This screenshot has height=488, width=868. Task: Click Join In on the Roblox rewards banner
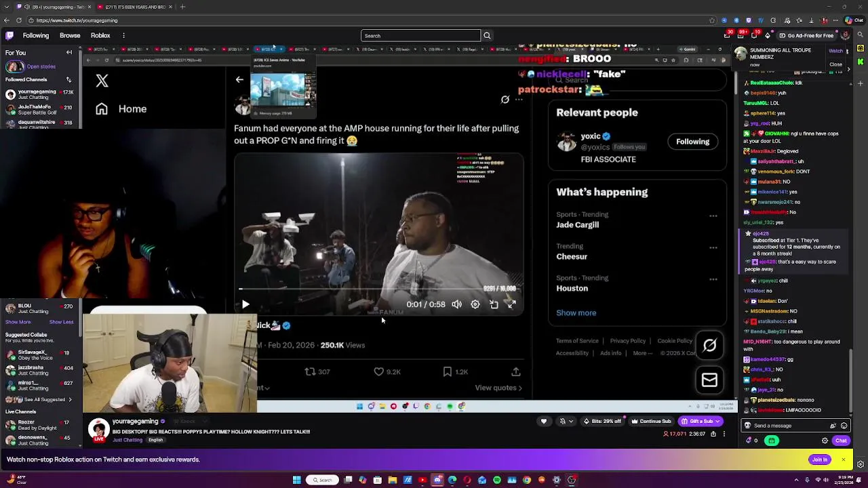pos(820,460)
